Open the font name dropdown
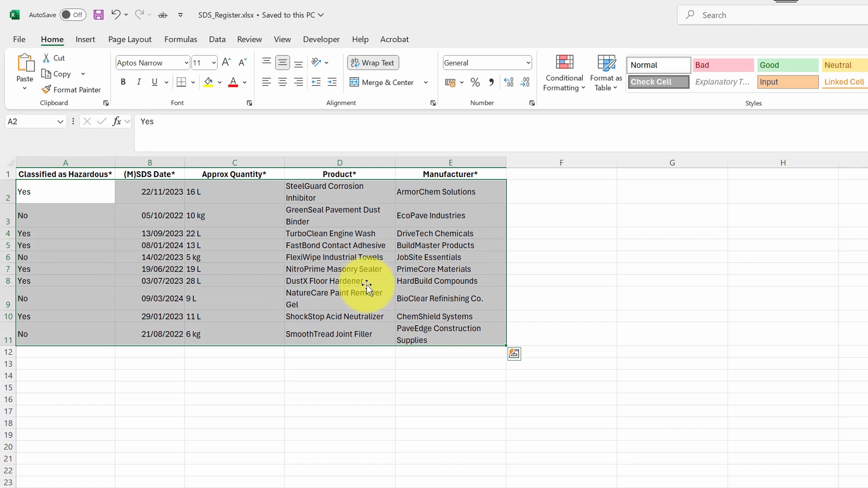 coord(186,63)
